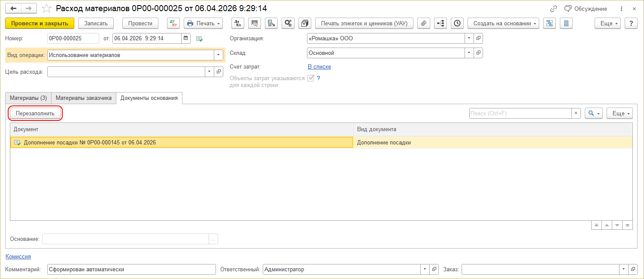Click Печать этикеток и ценников (УАУ)
The width and height of the screenshot is (644, 279).
pos(364,23)
